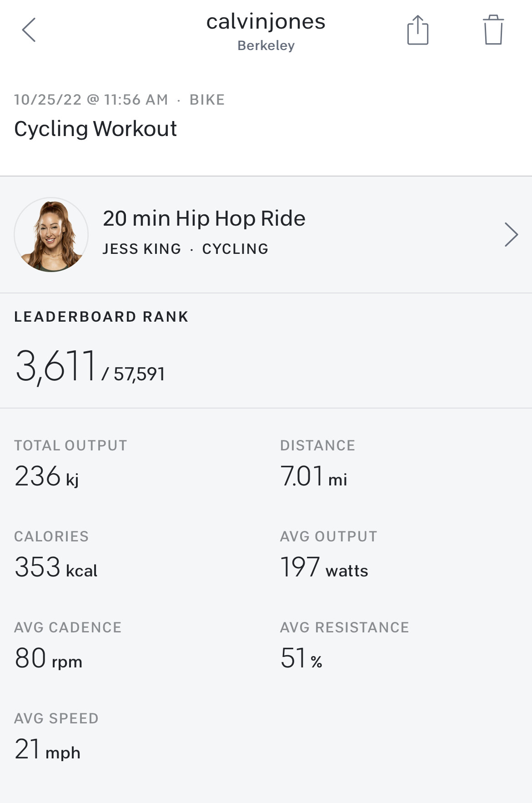Tap the JESS KING instructor name

142,249
